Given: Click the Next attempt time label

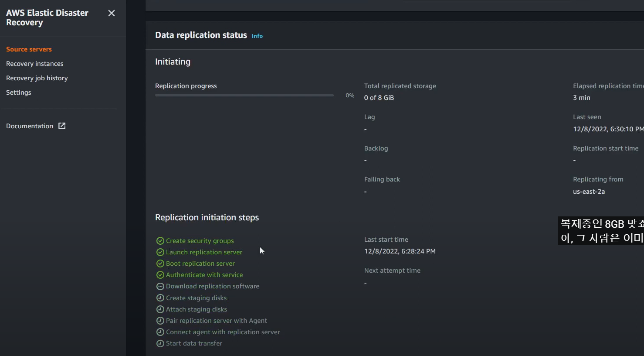Looking at the screenshot, I should 392,270.
